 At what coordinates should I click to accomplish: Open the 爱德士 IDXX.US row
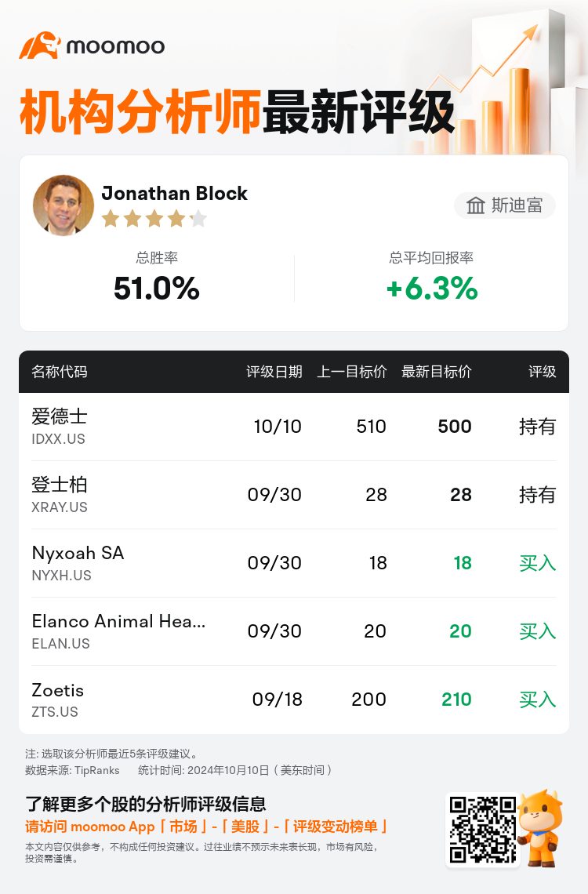pyautogui.click(x=294, y=427)
